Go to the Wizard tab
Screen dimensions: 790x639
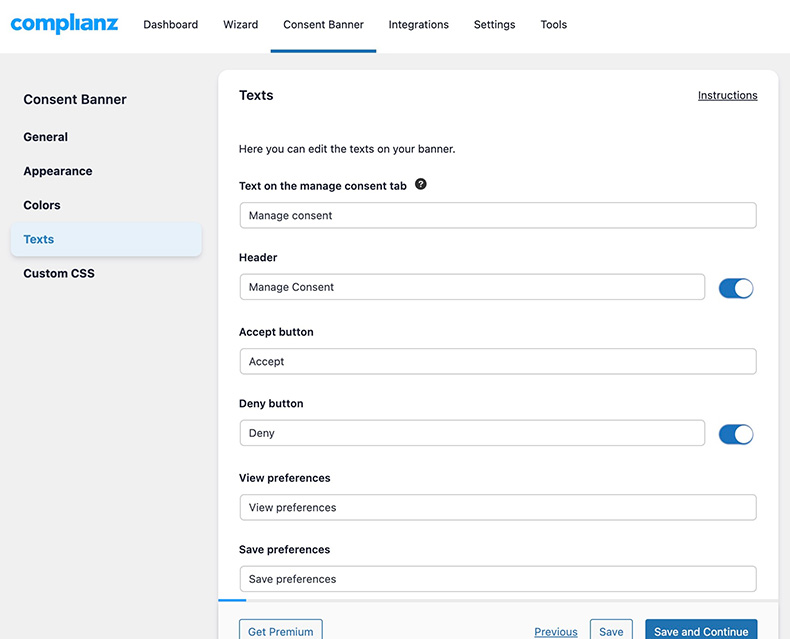[241, 24]
